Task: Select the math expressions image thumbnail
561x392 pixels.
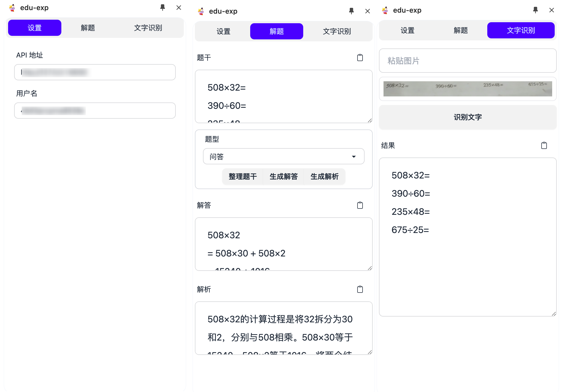Action: click(467, 89)
